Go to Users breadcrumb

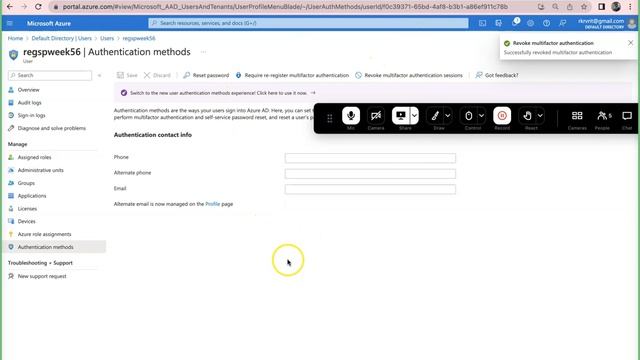[107, 38]
